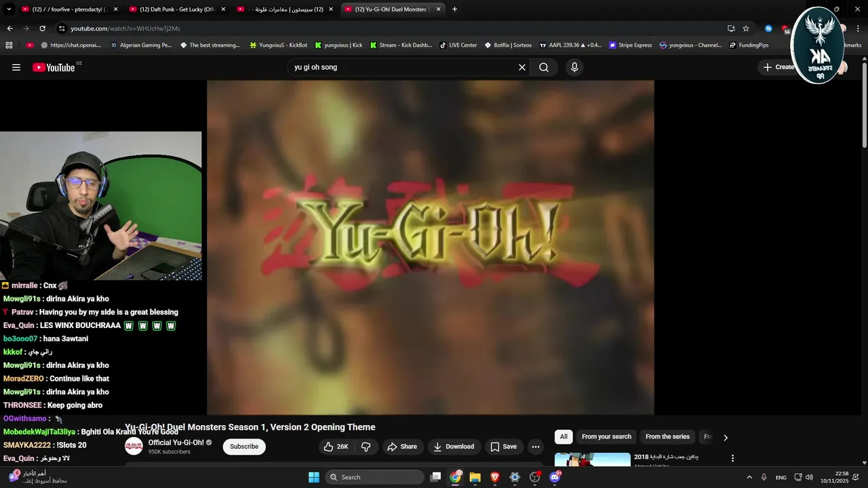Open the recommended video thumbnail in sidebar
The height and width of the screenshot is (488, 868).
click(x=593, y=460)
